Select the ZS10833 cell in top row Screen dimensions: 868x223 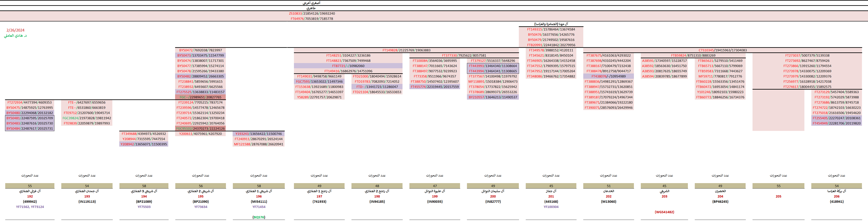(x=312, y=13)
